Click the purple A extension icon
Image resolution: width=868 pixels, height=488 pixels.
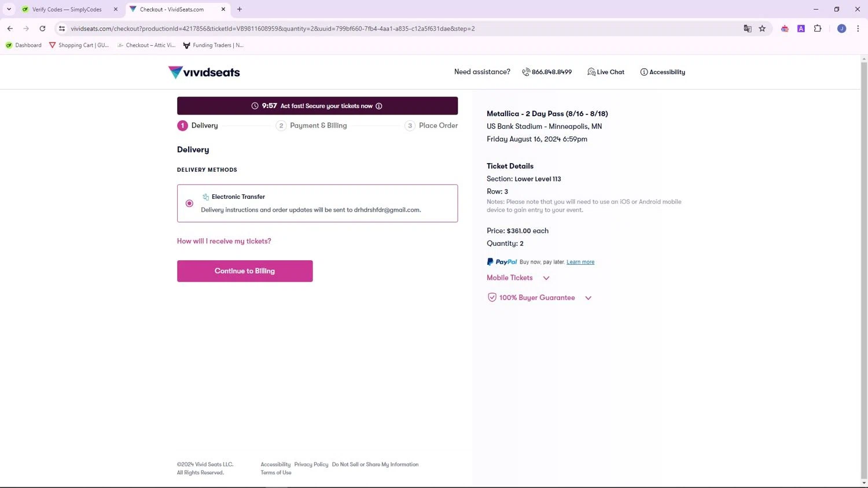[801, 28]
